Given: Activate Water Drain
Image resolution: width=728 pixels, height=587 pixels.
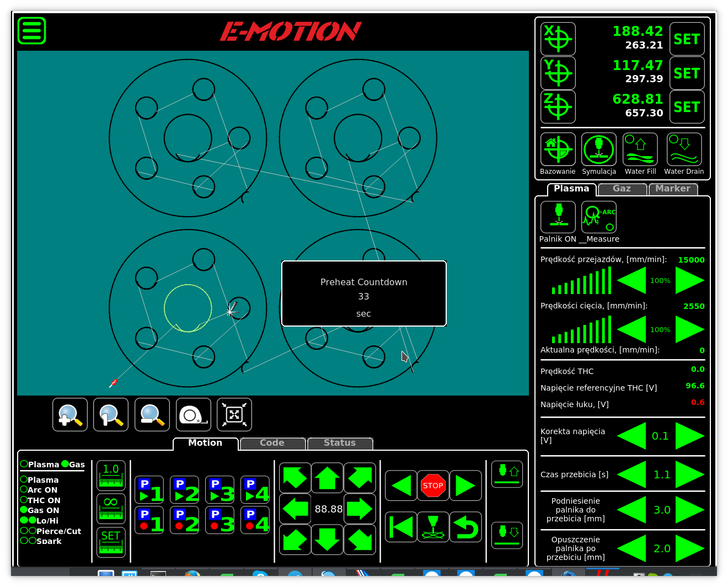Looking at the screenshot, I should [684, 150].
